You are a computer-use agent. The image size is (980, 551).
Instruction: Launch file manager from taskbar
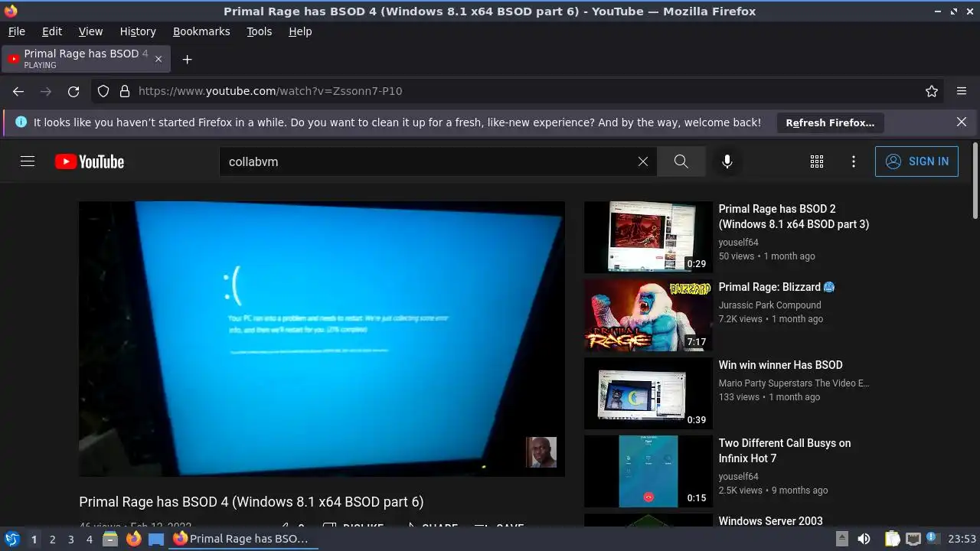pyautogui.click(x=110, y=539)
